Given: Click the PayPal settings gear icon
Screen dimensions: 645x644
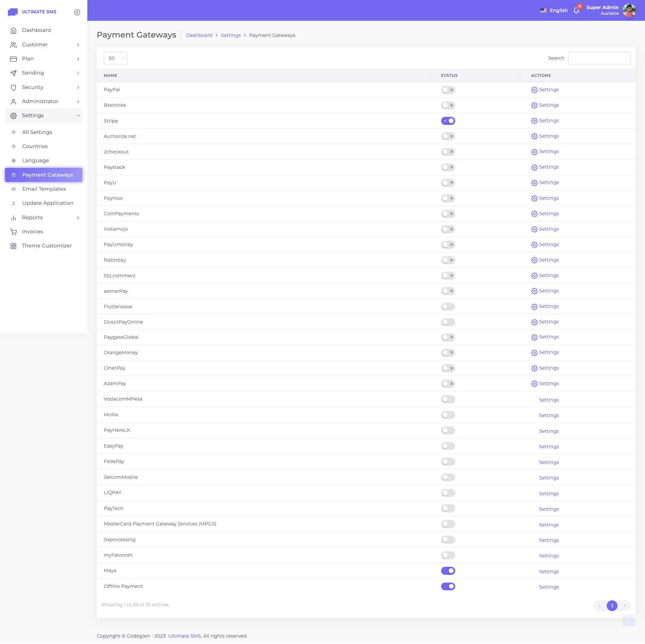Looking at the screenshot, I should [534, 90].
